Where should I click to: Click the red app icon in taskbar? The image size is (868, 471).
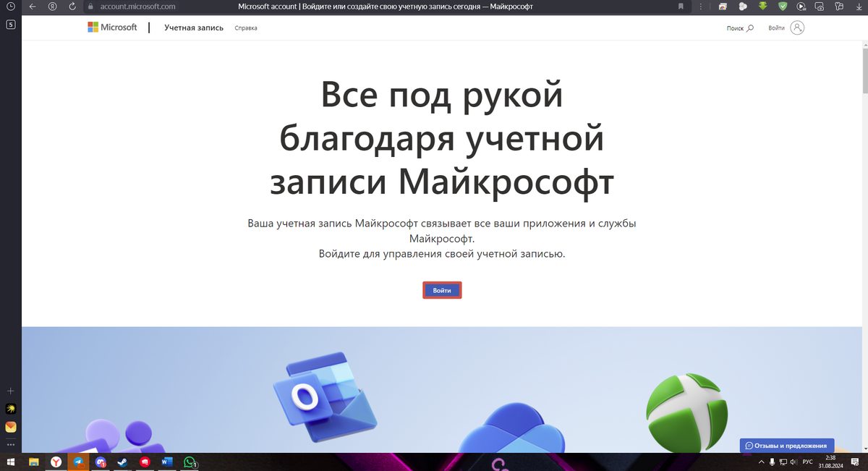pyautogui.click(x=145, y=462)
